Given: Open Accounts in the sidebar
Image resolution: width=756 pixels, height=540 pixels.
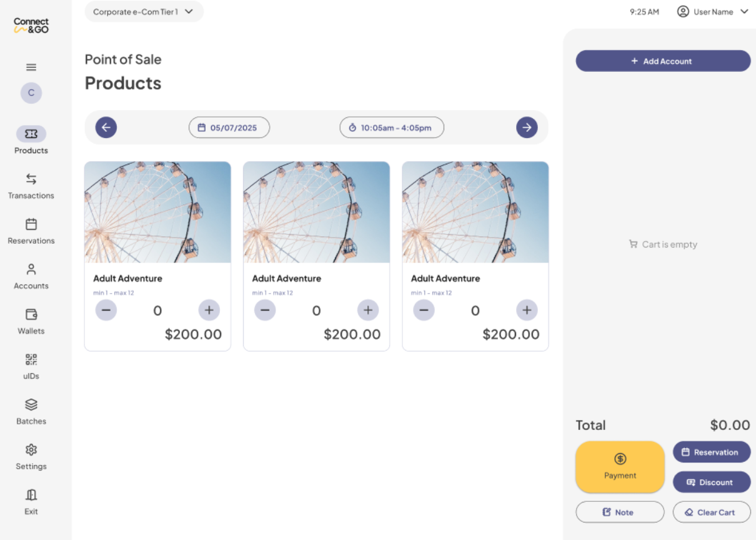Looking at the screenshot, I should click(31, 276).
